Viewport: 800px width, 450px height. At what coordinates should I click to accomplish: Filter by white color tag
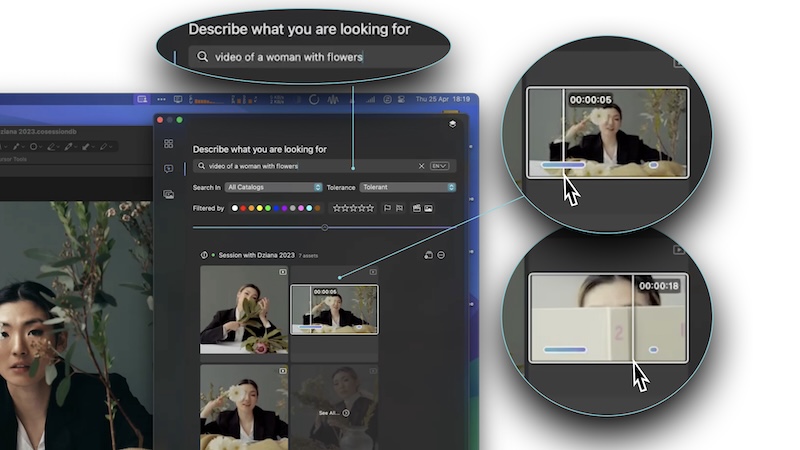[235, 208]
